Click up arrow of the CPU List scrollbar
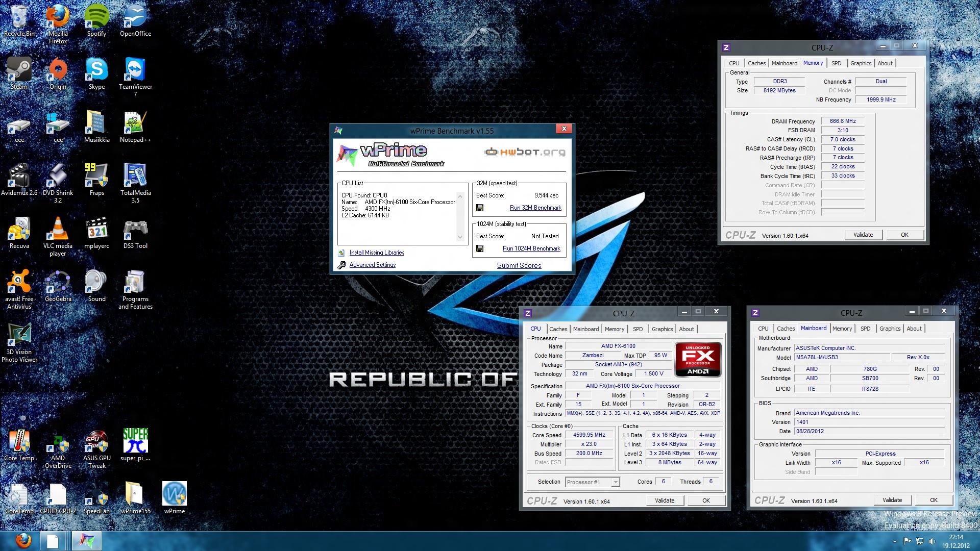The width and height of the screenshot is (980, 551). click(460, 196)
